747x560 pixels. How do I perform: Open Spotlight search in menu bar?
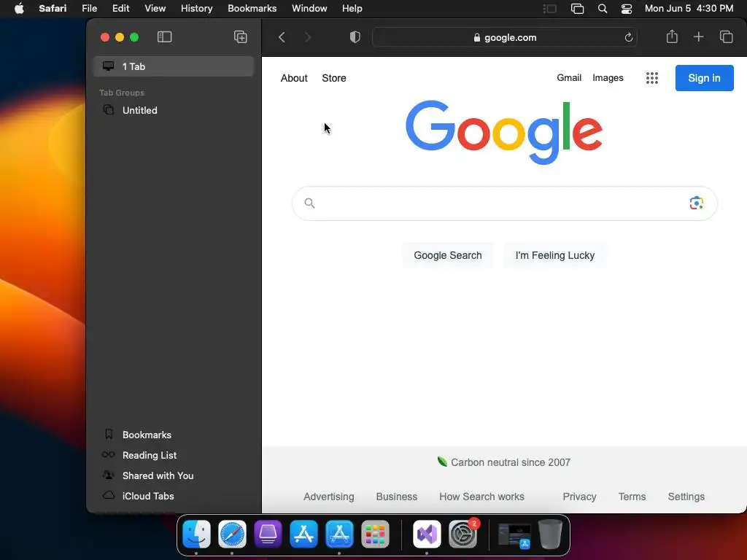click(602, 9)
